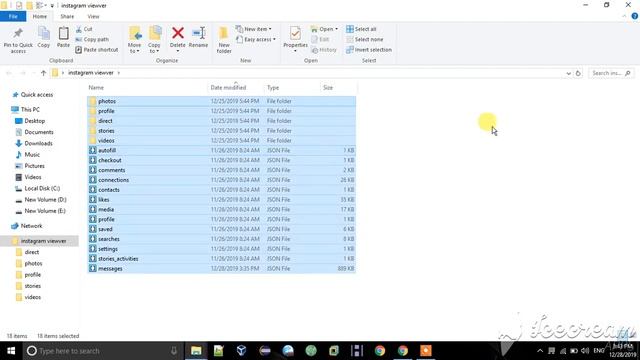Image resolution: width=640 pixels, height=360 pixels.
Task: Click the Refresh button by address bar
Action: 578,73
